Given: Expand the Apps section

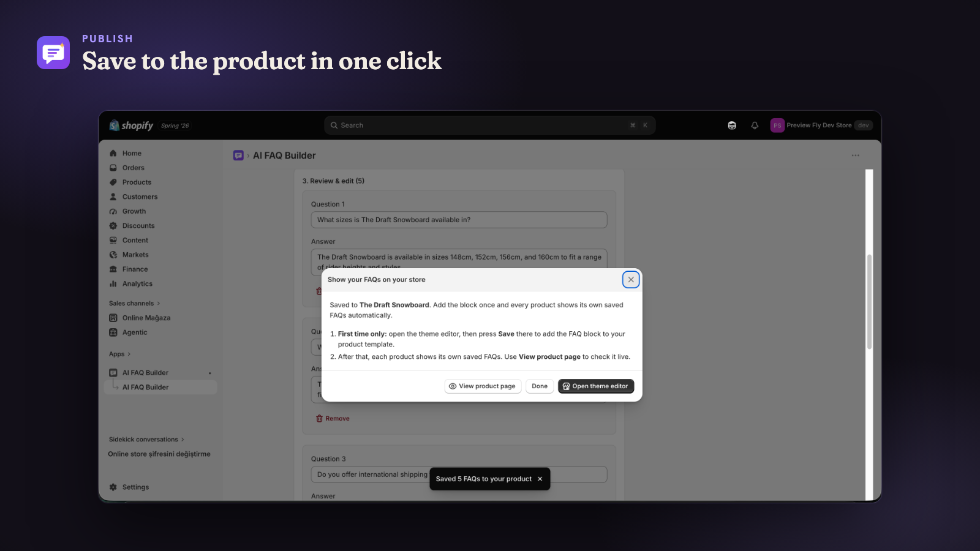Looking at the screenshot, I should tap(120, 354).
